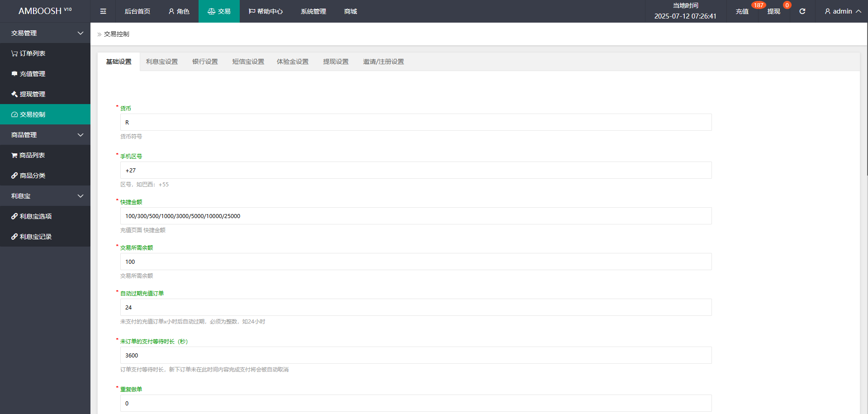868x414 pixels.
Task: Click the 手机区号 input with +27
Action: (416, 170)
